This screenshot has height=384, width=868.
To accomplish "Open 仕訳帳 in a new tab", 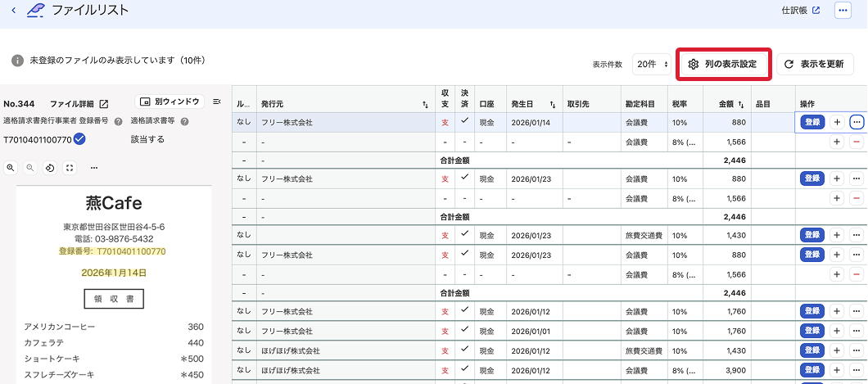I will point(801,10).
